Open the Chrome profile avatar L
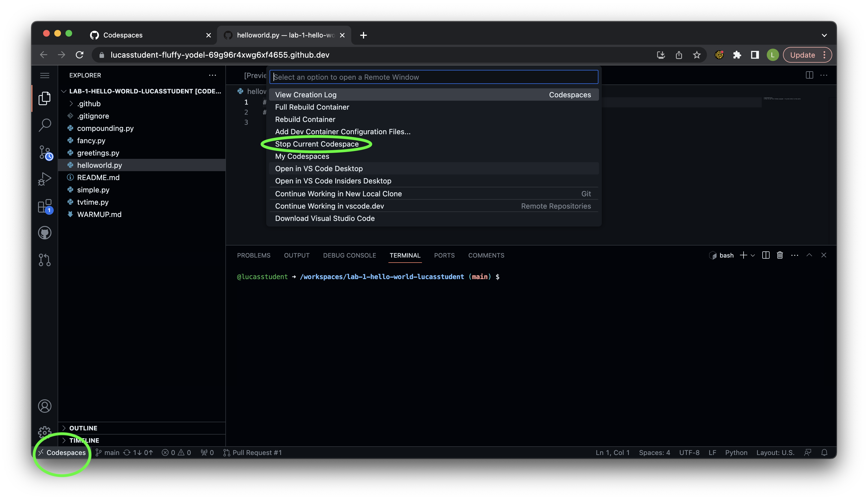 (x=773, y=55)
